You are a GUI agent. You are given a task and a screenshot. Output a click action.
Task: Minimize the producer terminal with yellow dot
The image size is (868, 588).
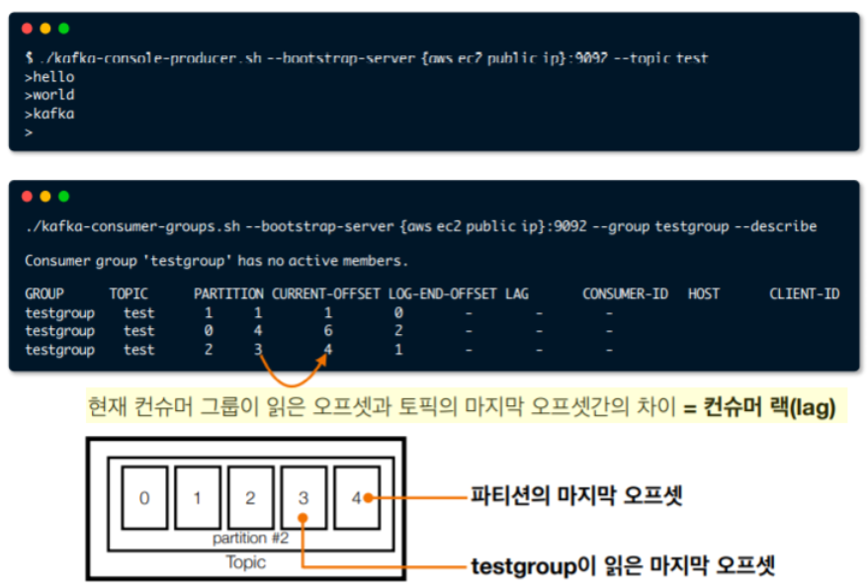coord(45,29)
